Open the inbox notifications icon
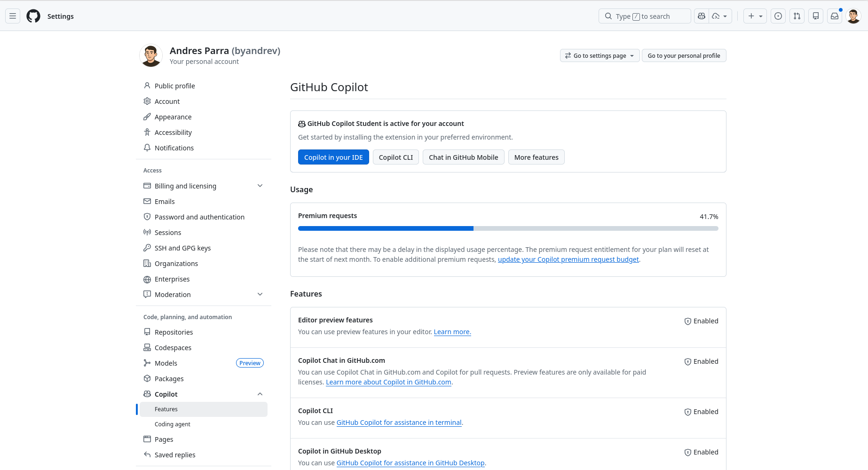 [834, 16]
